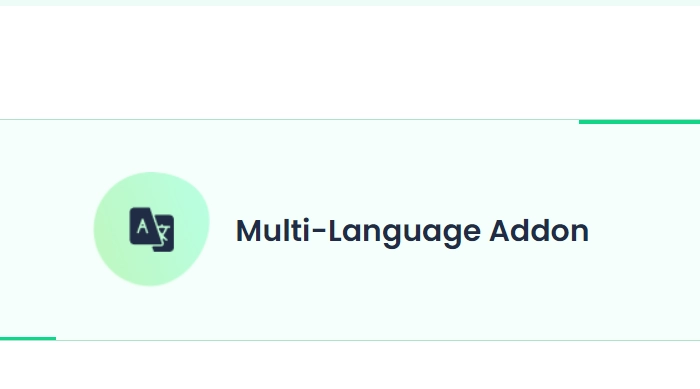Select the green circular icon badge
Screen dimensions: 700x389
[x=151, y=229]
